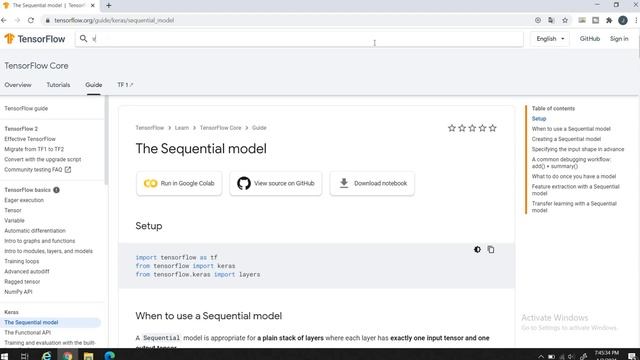Image resolution: width=640 pixels, height=360 pixels.
Task: Open Community testing FAQ link
Action: click(x=38, y=169)
